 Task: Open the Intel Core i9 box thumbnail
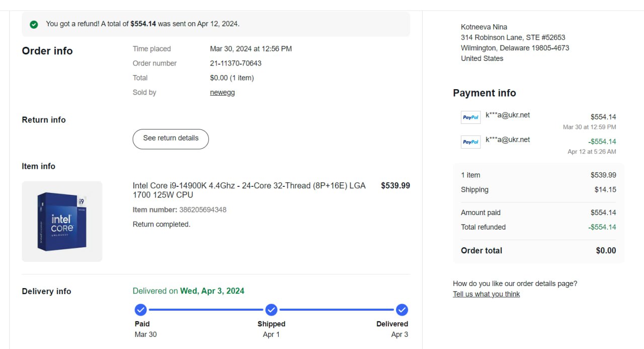tap(62, 222)
